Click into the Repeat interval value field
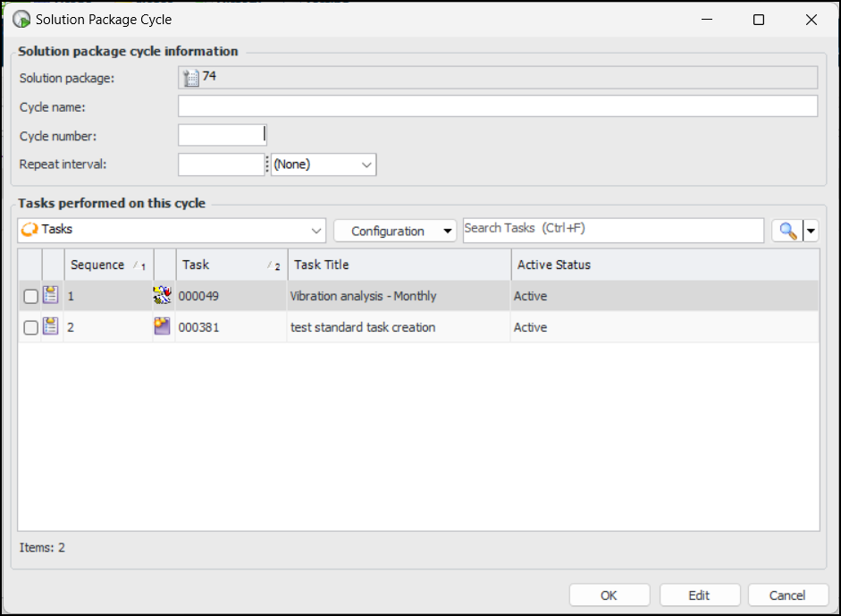 coord(222,165)
